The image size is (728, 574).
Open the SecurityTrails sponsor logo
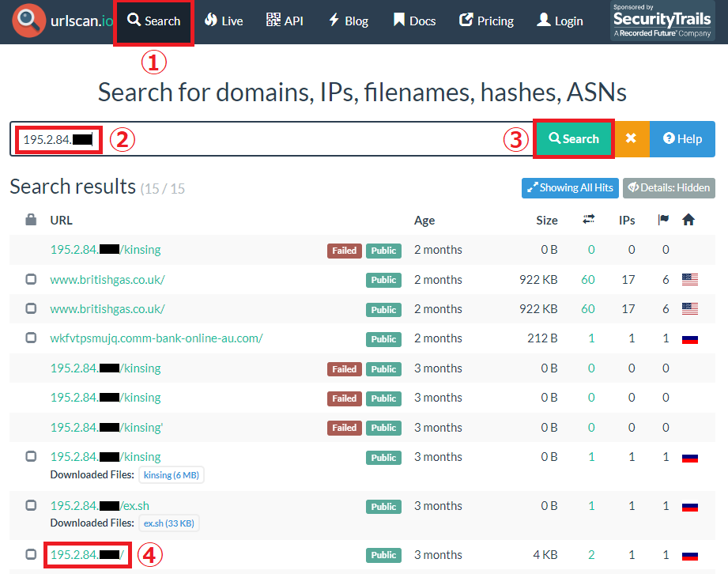click(x=662, y=21)
